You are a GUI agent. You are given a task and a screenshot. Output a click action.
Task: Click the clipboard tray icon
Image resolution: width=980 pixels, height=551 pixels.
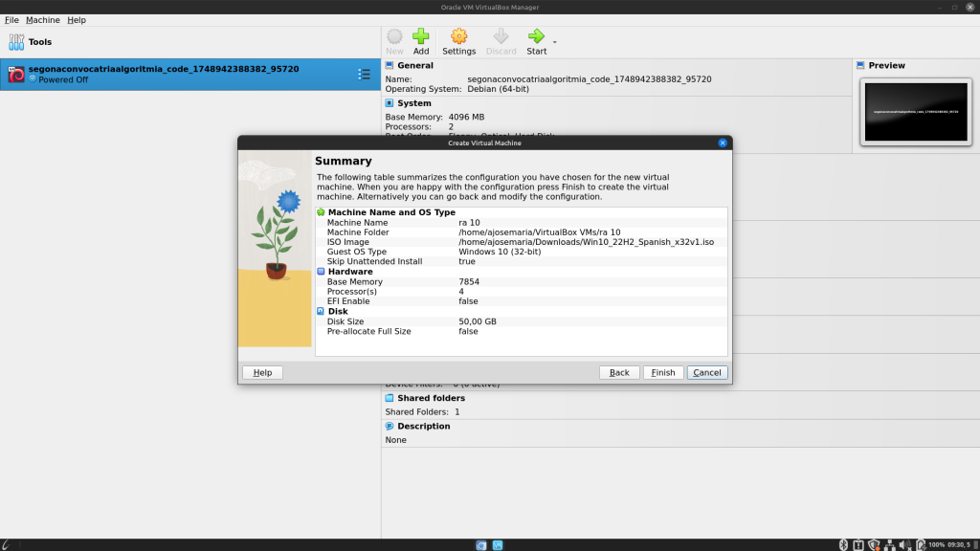(858, 544)
